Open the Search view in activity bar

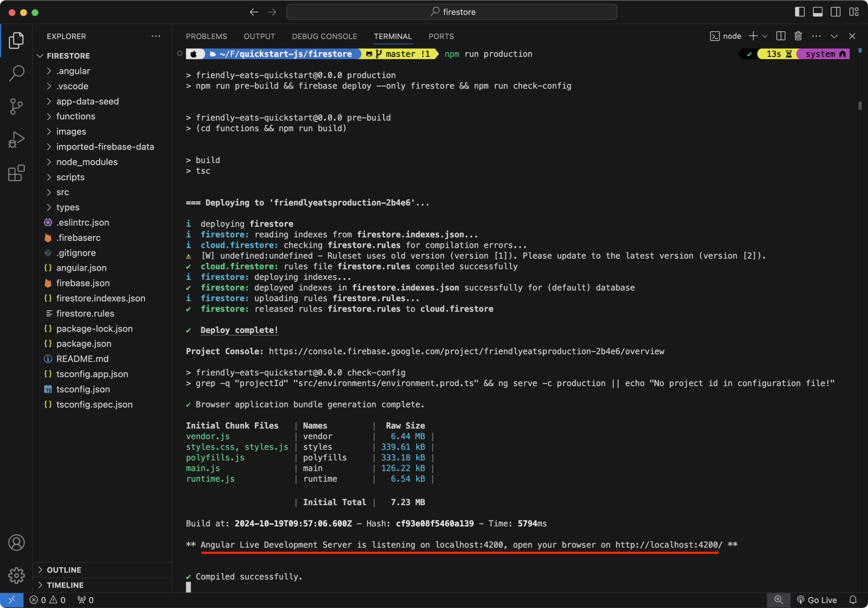pos(16,73)
